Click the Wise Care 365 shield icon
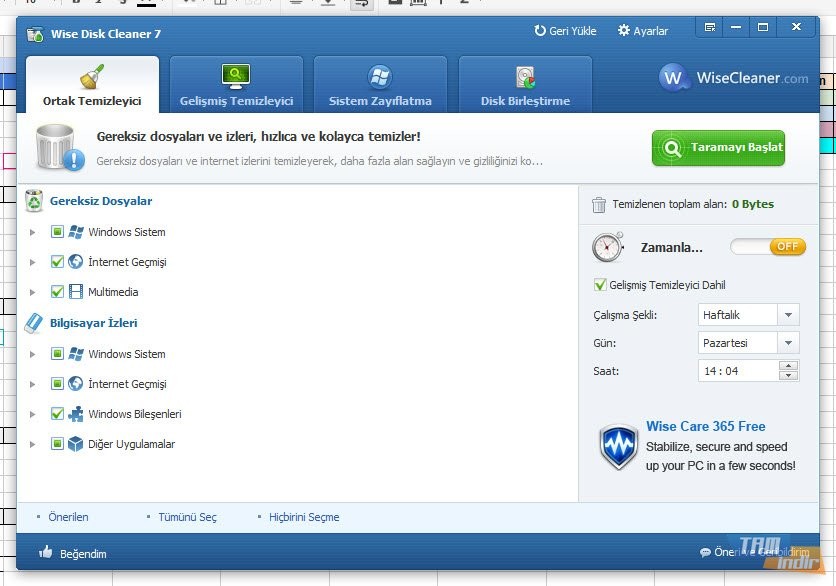Image resolution: width=836 pixels, height=586 pixels. [618, 446]
